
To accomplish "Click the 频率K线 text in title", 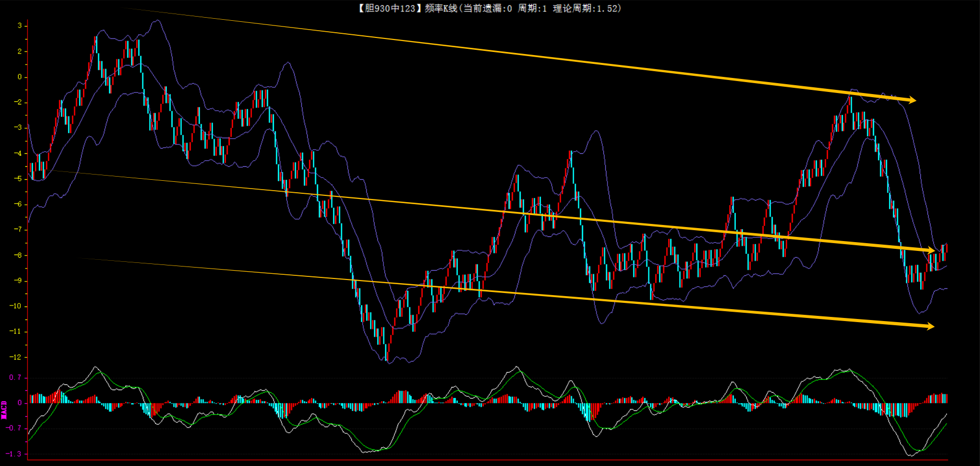I will click(x=441, y=8).
